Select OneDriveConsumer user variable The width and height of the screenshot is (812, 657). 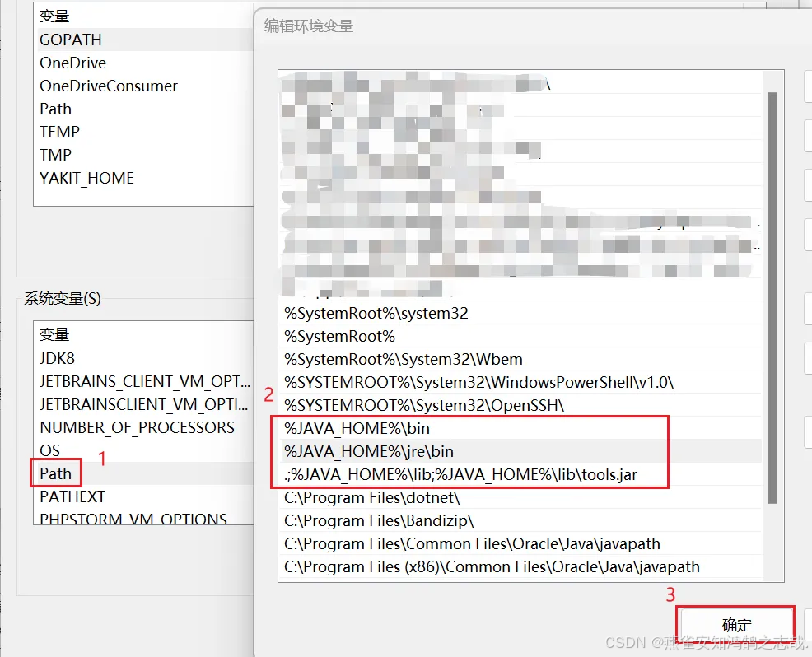click(x=108, y=86)
